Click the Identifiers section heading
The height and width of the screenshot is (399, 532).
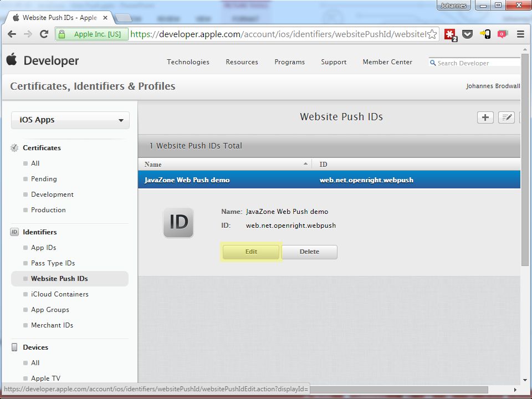(40, 232)
